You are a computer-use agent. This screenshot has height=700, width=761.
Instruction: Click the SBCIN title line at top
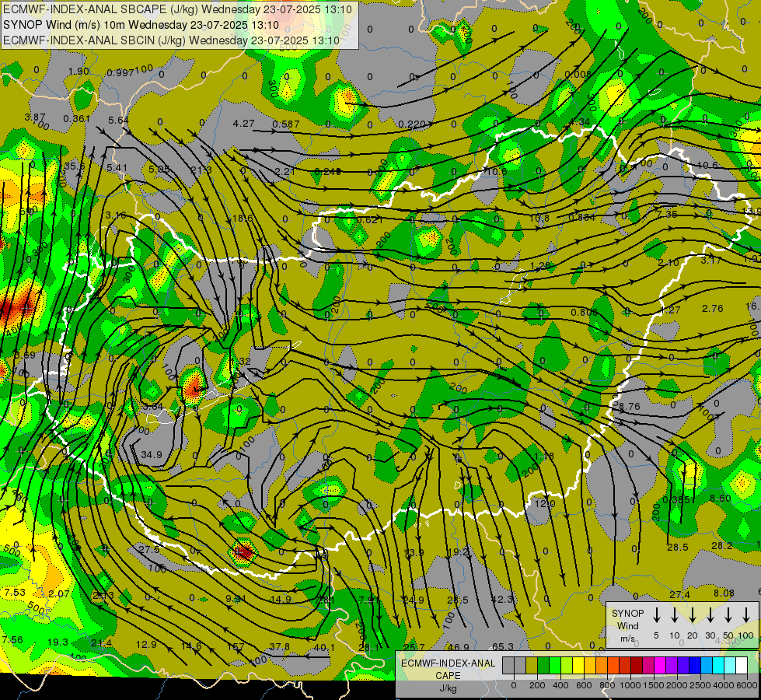point(171,40)
